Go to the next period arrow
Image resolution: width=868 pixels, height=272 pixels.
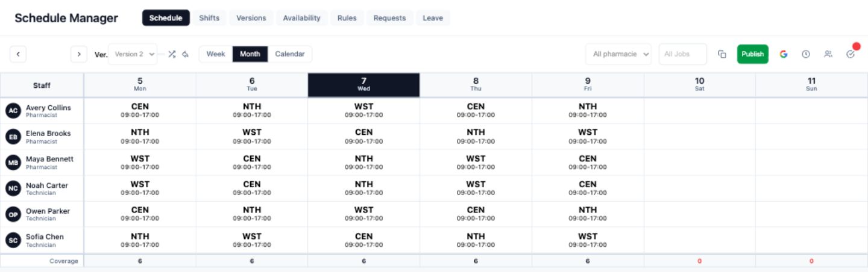click(79, 54)
